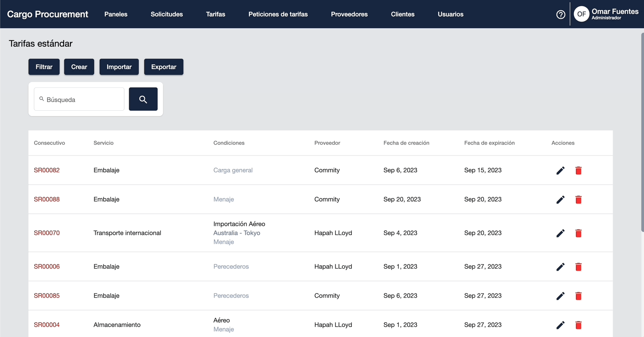Click the trash icon for SR00006
Viewport: 644px width, 337px height.
[578, 267]
